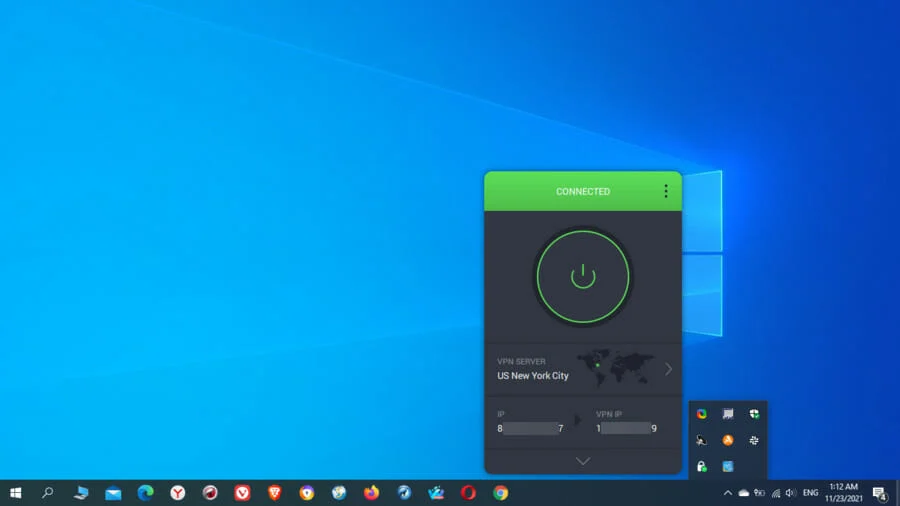Launch Microsoft Edge from the taskbar

[145, 493]
